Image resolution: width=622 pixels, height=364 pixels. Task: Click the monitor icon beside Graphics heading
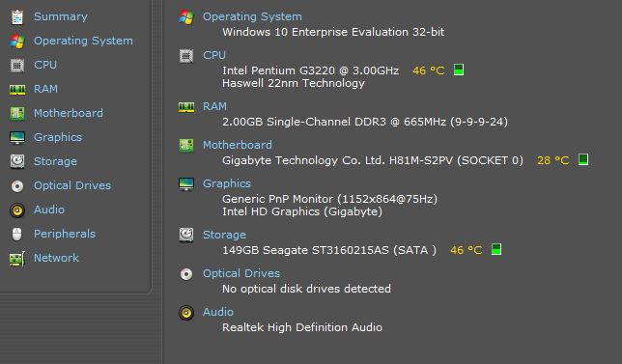(x=186, y=184)
